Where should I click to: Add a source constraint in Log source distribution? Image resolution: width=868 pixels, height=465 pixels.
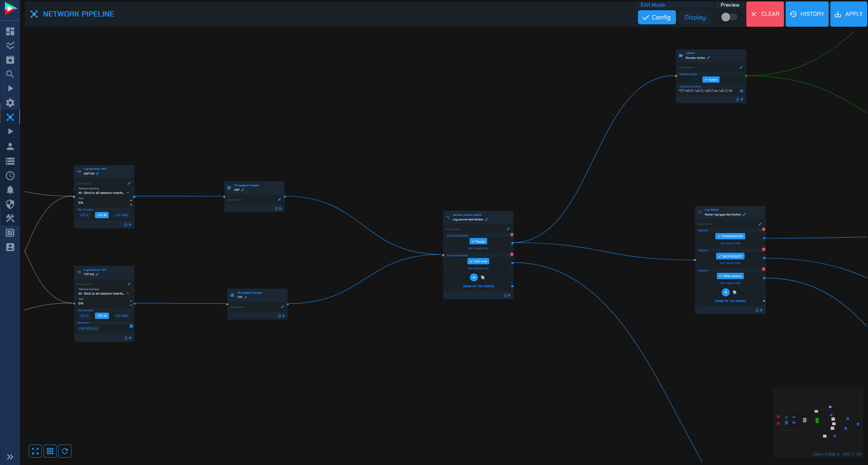point(474,277)
